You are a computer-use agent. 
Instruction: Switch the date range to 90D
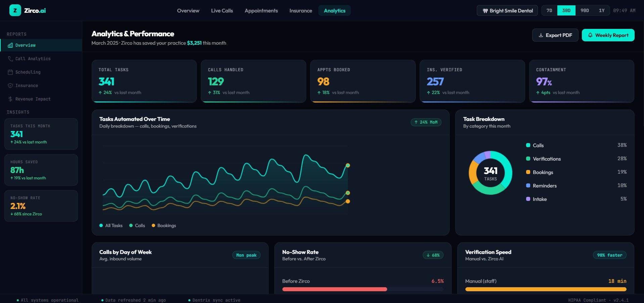[x=585, y=10]
